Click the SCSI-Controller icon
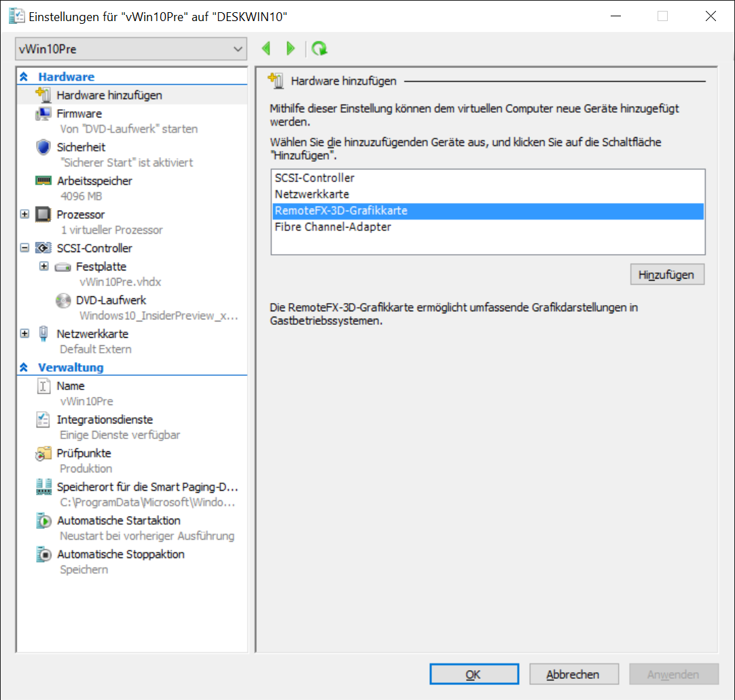 43,248
